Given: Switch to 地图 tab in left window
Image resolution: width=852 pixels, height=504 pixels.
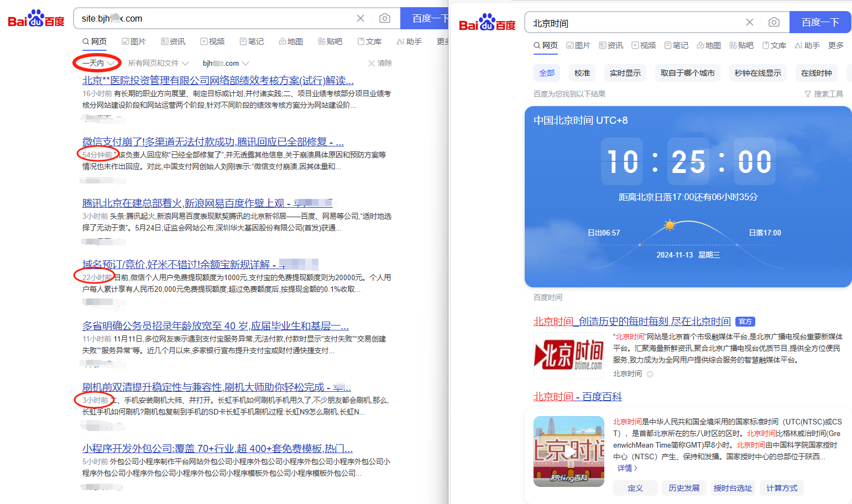Looking at the screenshot, I should click(291, 41).
